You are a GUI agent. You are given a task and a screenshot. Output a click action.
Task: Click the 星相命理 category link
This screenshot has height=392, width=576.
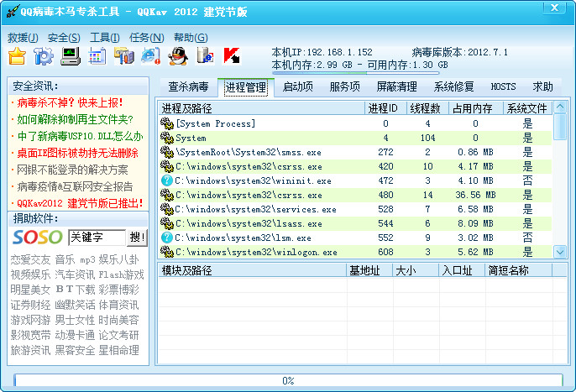(118, 350)
